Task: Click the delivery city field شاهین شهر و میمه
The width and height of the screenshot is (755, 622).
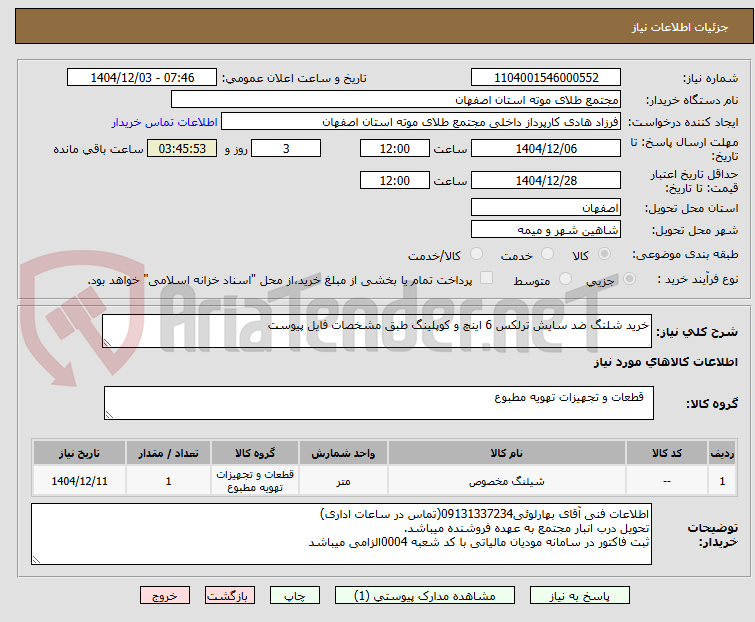Action: [x=546, y=230]
